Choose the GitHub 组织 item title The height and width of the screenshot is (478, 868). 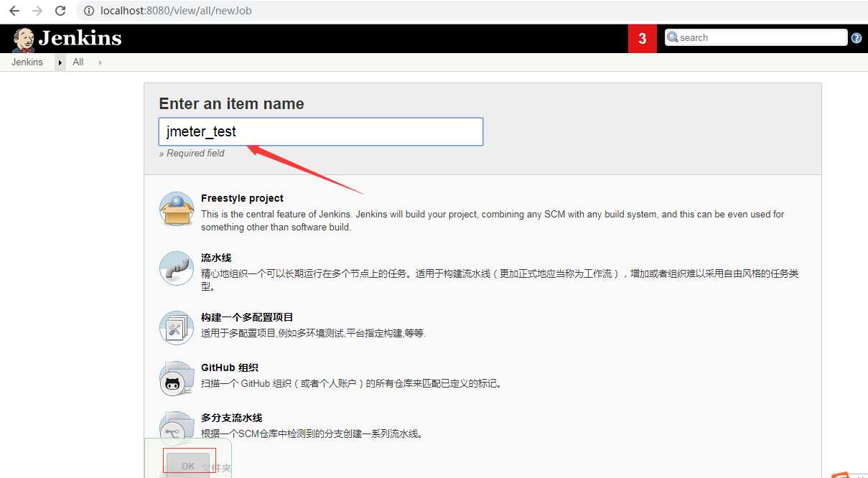point(230,367)
